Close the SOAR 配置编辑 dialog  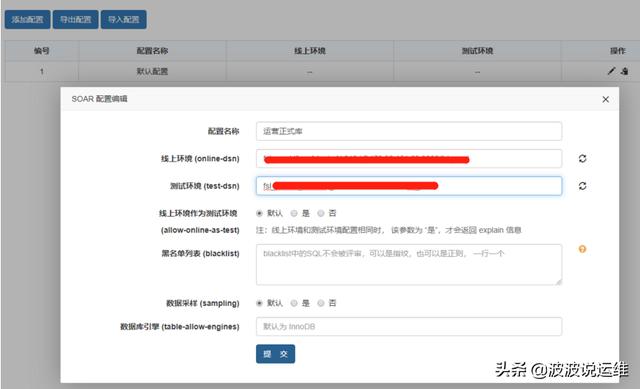point(606,99)
